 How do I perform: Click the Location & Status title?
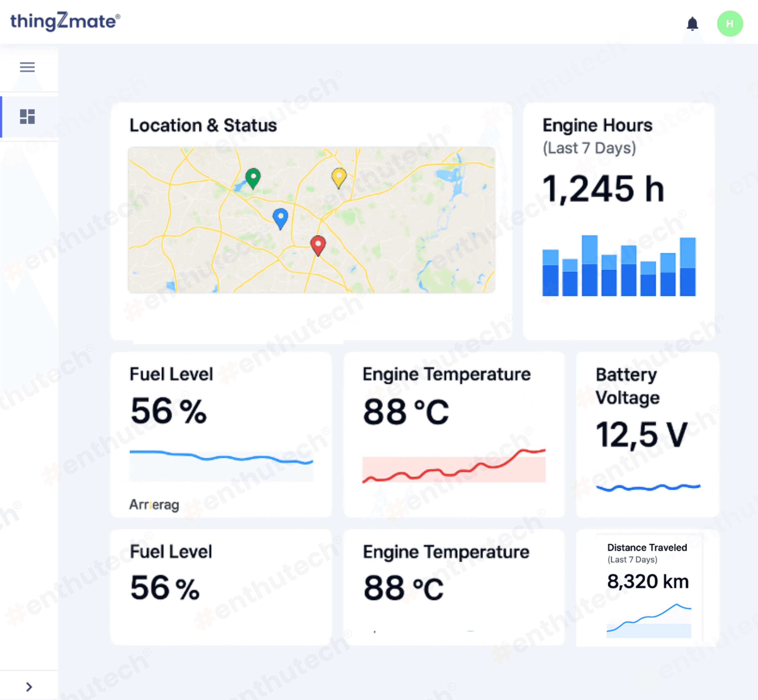(203, 125)
